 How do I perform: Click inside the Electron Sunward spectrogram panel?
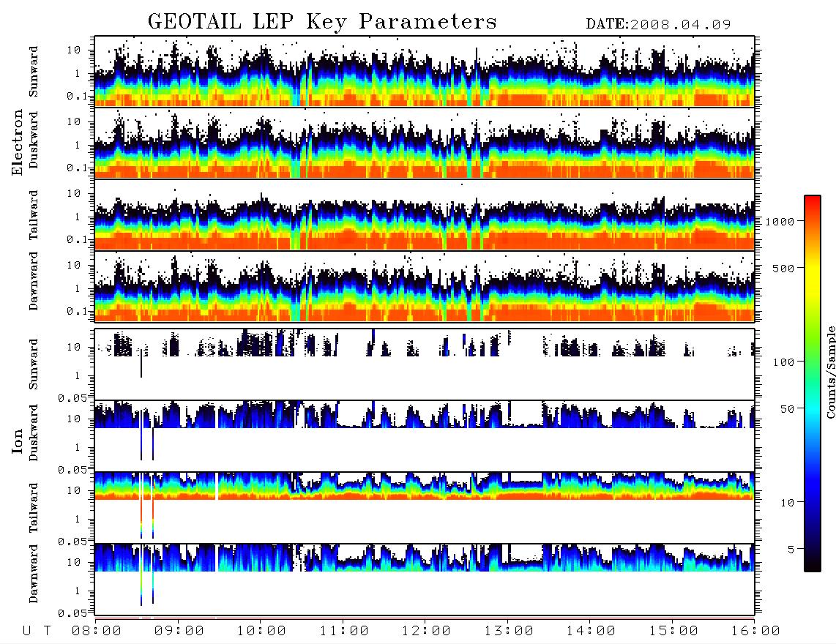pyautogui.click(x=425, y=71)
